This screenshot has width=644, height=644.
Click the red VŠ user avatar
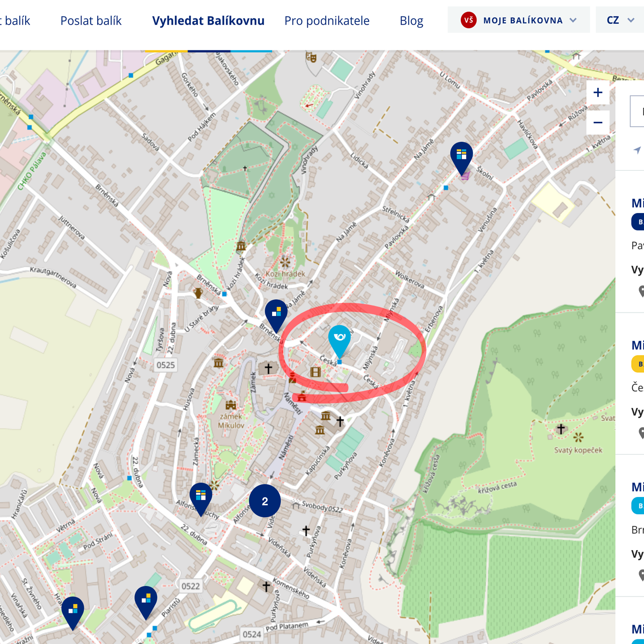[469, 20]
